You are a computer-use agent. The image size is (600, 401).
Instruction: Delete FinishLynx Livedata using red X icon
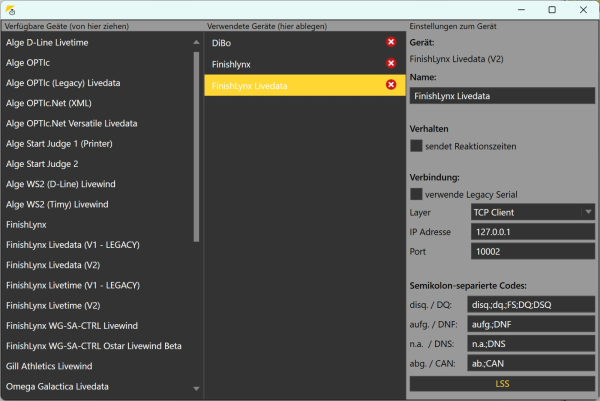click(391, 85)
